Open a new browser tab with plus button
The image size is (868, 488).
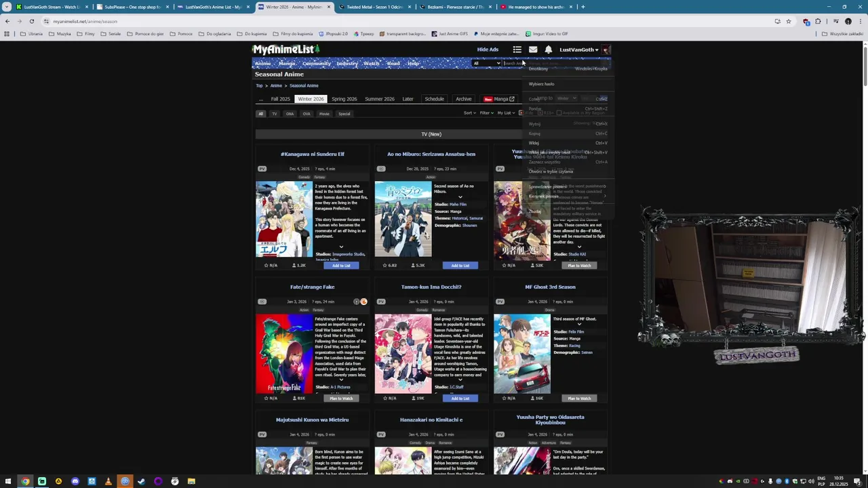tap(583, 7)
